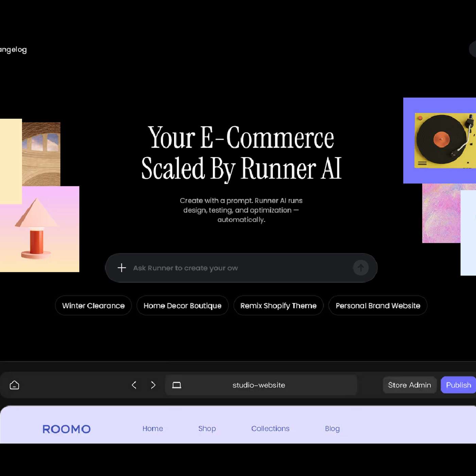Navigate forward using the right chevron arrow
The width and height of the screenshot is (476, 476).
[x=153, y=385]
